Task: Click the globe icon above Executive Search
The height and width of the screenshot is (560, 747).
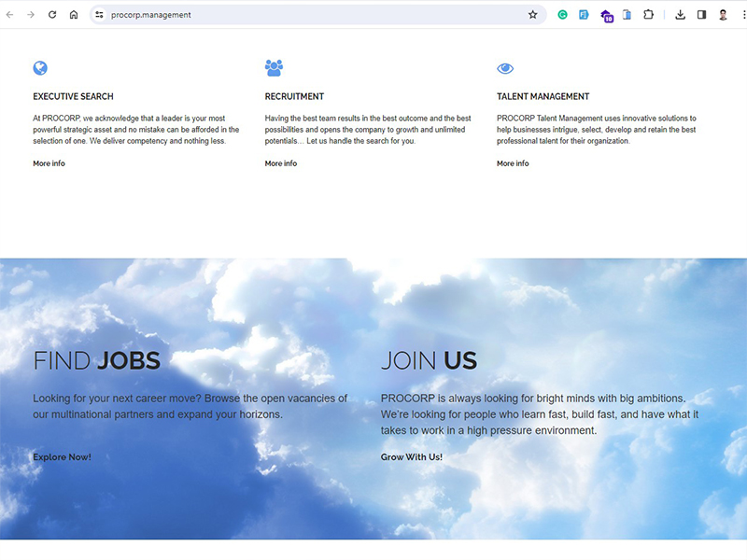Action: [40, 68]
